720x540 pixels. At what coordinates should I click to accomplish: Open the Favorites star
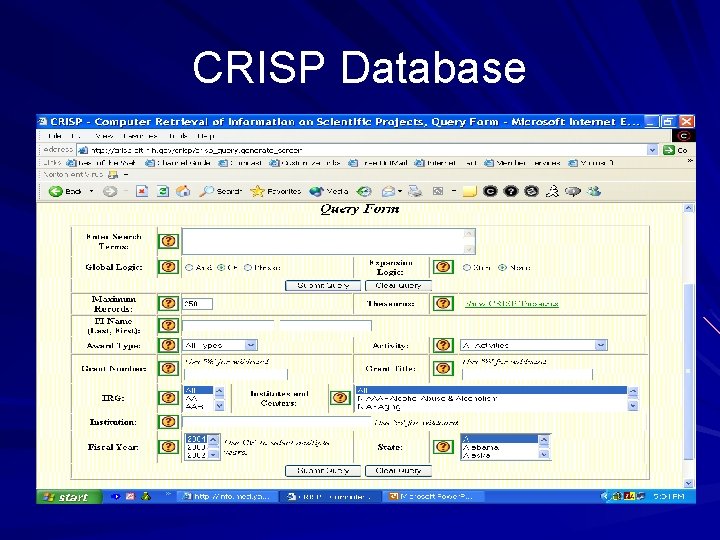coord(276,191)
